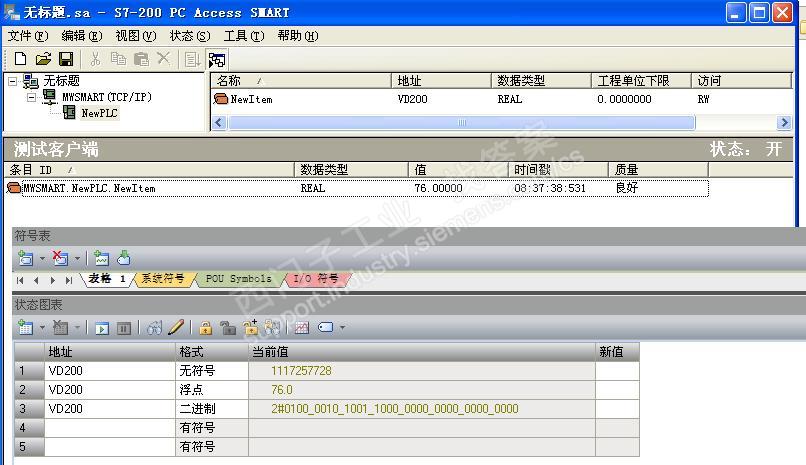Collapse the 无标题 root tree node
This screenshot has width=806, height=465.
[12, 81]
